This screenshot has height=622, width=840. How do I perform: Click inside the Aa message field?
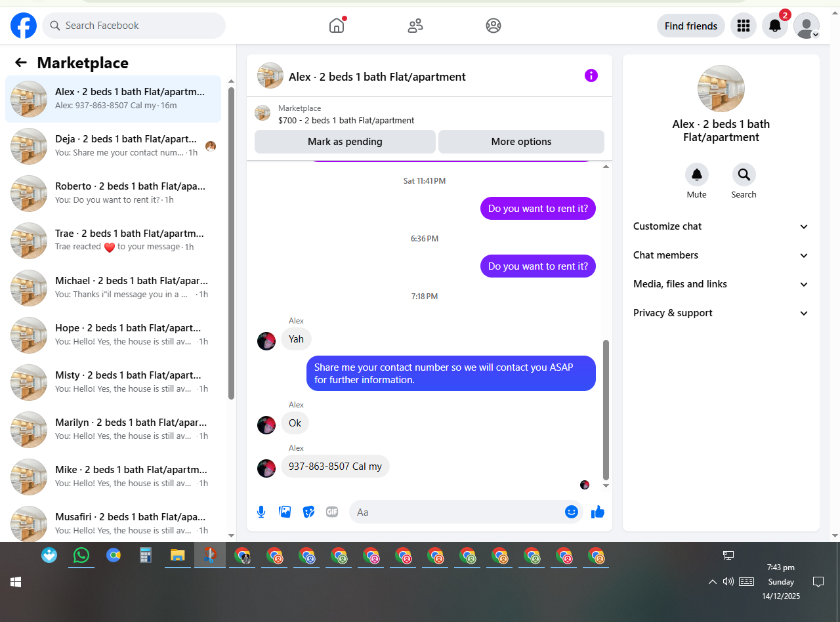point(456,512)
